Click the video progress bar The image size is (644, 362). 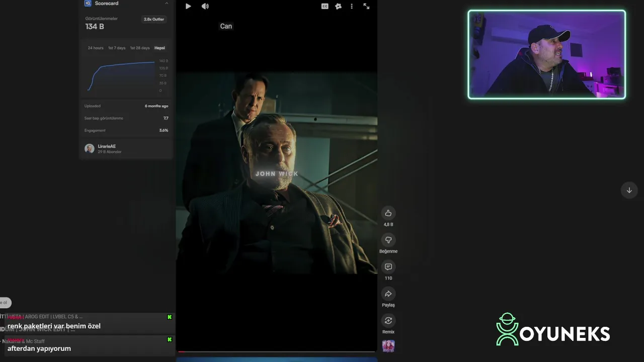tap(277, 352)
